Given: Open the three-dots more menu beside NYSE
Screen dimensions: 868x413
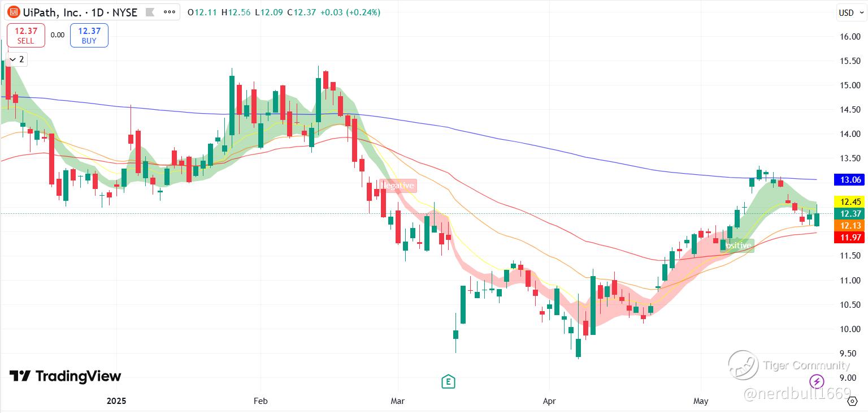Looking at the screenshot, I should pyautogui.click(x=169, y=12).
